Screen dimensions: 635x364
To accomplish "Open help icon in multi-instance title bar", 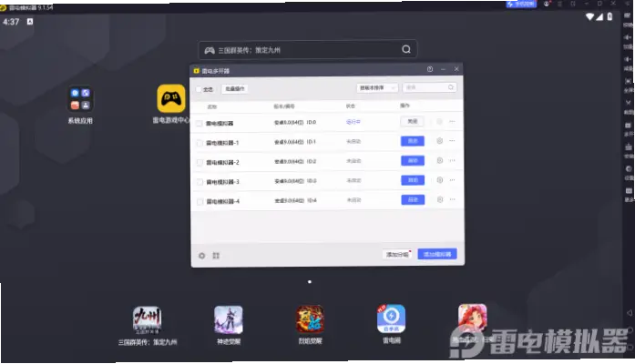I will pos(430,69).
